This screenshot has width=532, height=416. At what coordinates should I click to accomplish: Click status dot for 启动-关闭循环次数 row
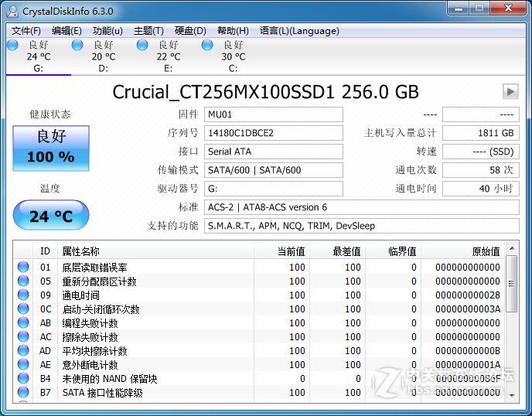point(23,309)
